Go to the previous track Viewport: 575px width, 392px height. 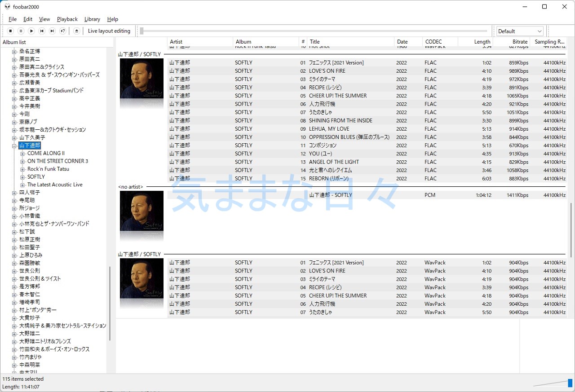(x=42, y=31)
